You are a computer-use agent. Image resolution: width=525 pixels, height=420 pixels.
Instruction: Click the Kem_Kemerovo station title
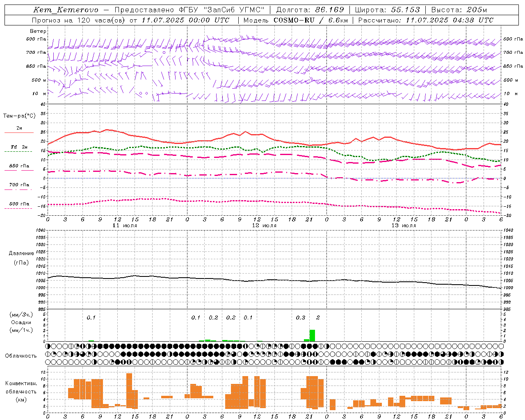click(66, 10)
